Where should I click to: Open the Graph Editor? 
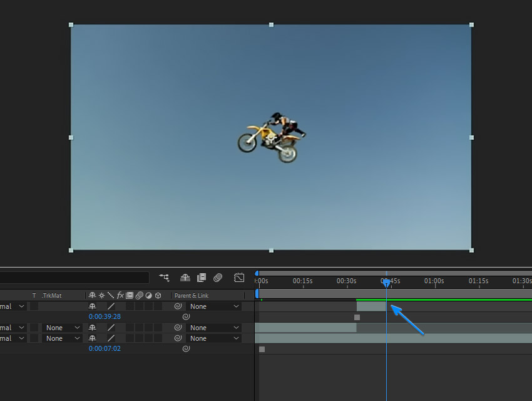click(239, 278)
